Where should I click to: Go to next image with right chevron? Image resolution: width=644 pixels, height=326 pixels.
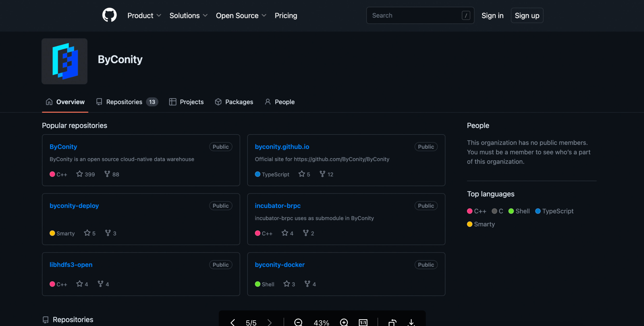pyautogui.click(x=270, y=323)
